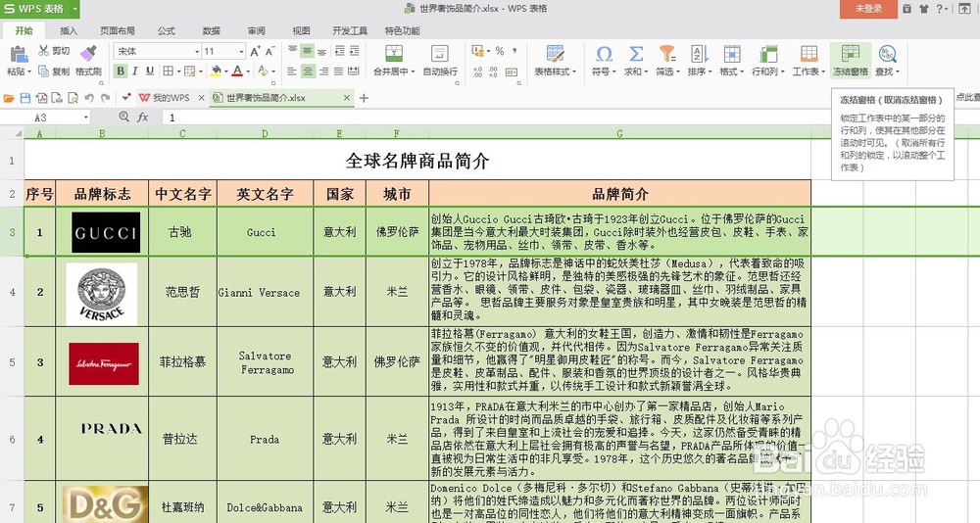Image resolution: width=980 pixels, height=523 pixels.
Task: Switch to the 数据 ribbon tab
Action: click(x=212, y=30)
